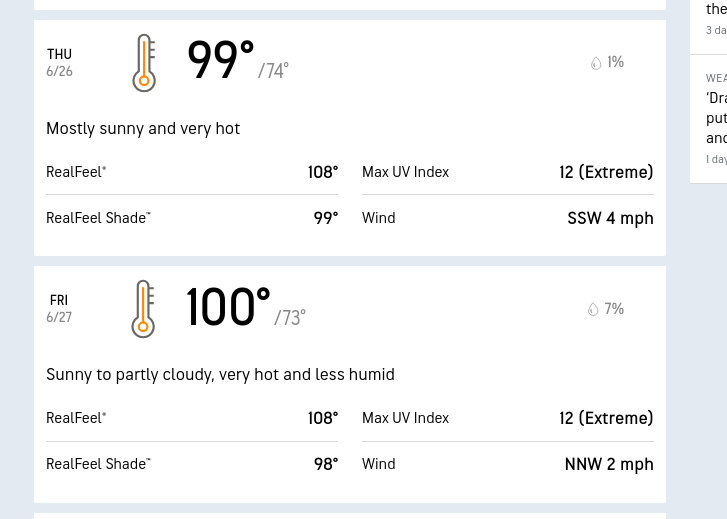This screenshot has width=727, height=519.
Task: Click Thursday's 99° high temperature
Action: (221, 59)
